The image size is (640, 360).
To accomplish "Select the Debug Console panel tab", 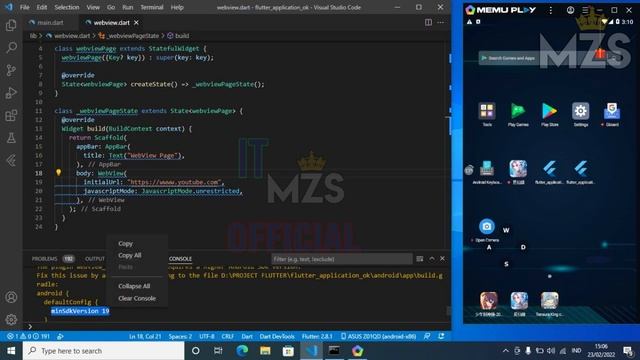I will point(180,259).
